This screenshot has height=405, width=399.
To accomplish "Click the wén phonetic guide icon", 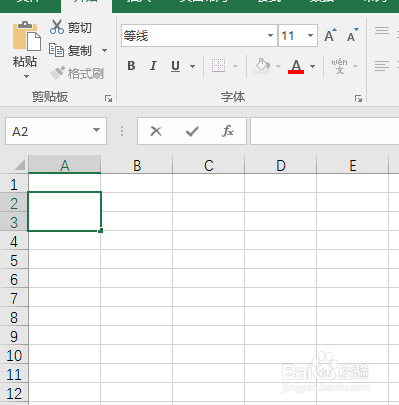I will click(339, 66).
